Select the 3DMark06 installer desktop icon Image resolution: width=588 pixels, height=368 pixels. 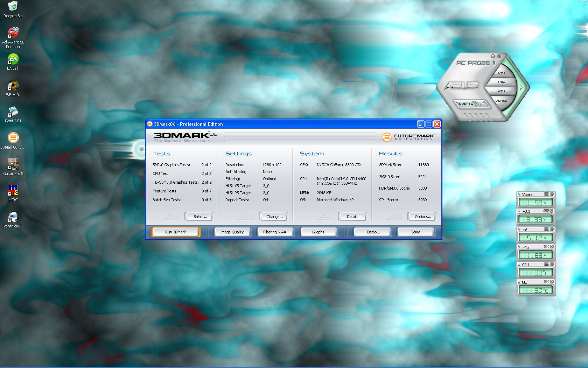tap(13, 141)
